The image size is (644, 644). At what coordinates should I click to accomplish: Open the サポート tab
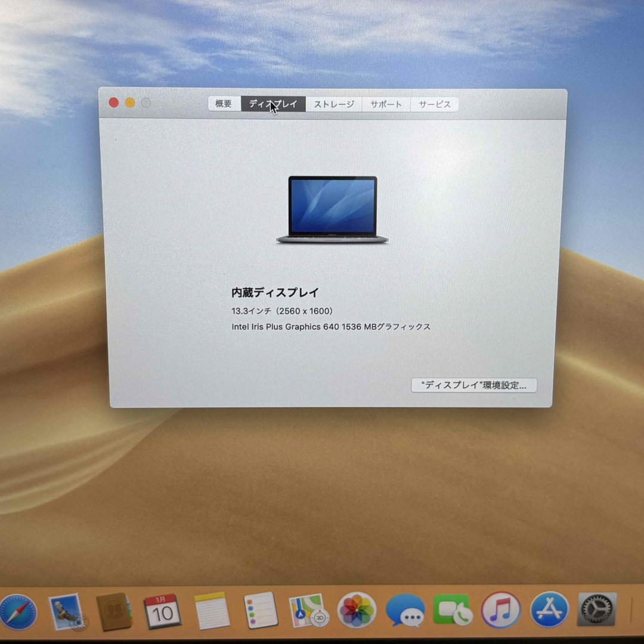[386, 104]
